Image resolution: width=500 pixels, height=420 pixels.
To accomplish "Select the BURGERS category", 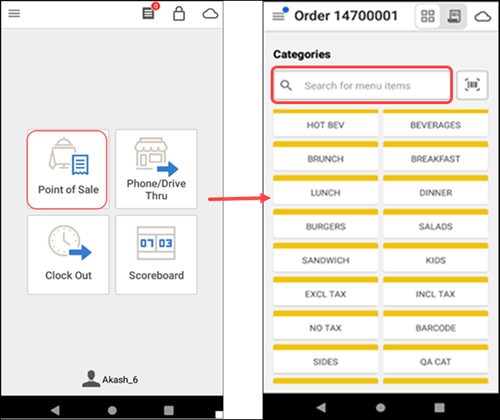I will click(x=326, y=224).
